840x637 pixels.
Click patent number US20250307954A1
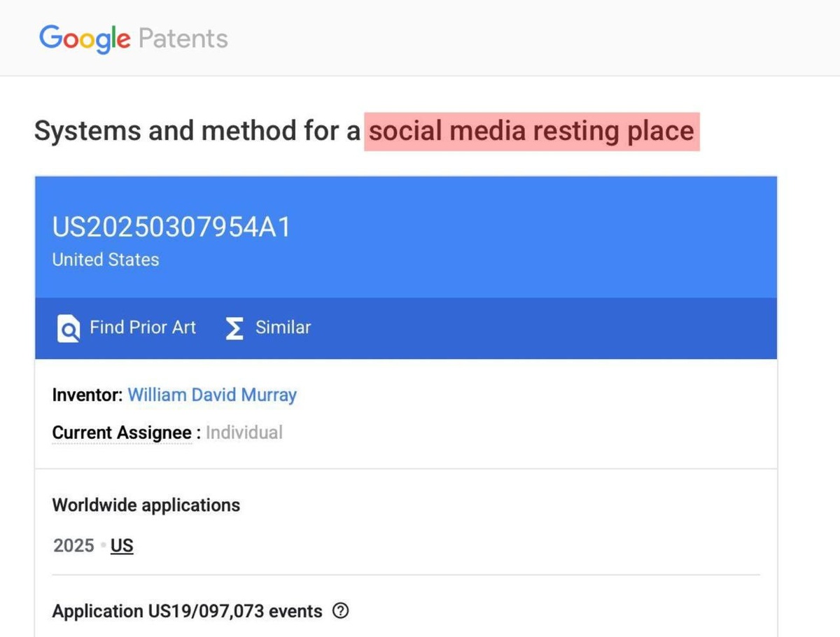[171, 227]
